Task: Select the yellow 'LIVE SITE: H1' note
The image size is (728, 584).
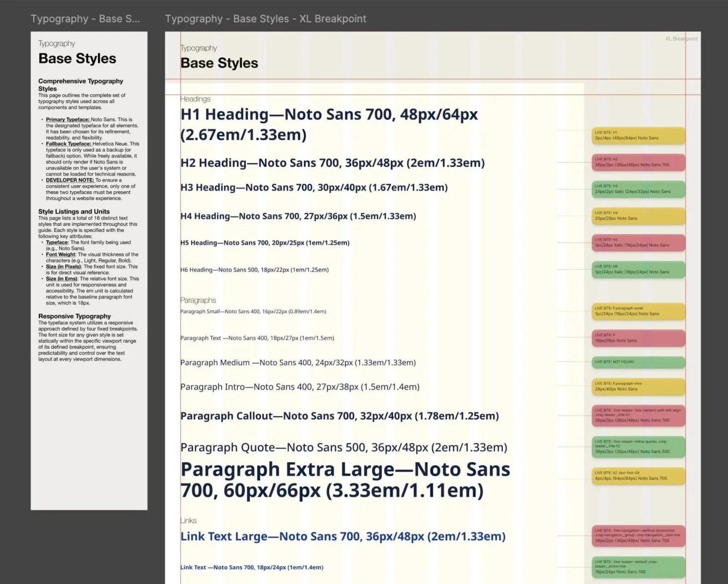Action: point(638,136)
